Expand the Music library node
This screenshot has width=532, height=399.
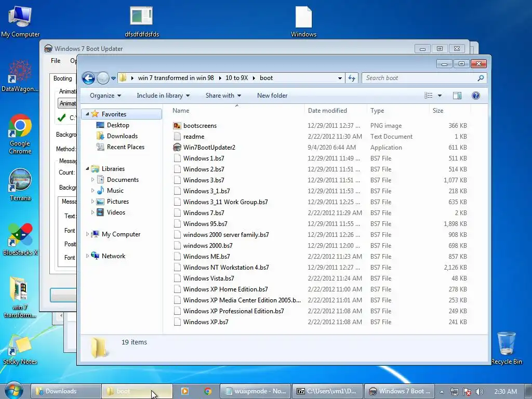click(x=92, y=190)
